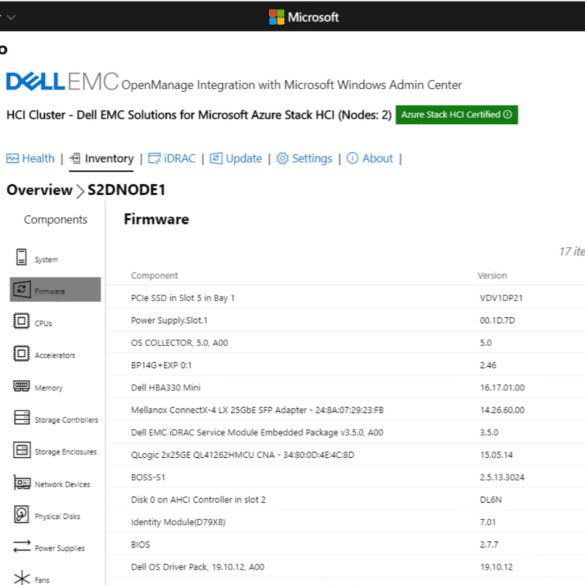
Task: Click the S2DNODE1 breadcrumb title
Action: pyautogui.click(x=126, y=190)
